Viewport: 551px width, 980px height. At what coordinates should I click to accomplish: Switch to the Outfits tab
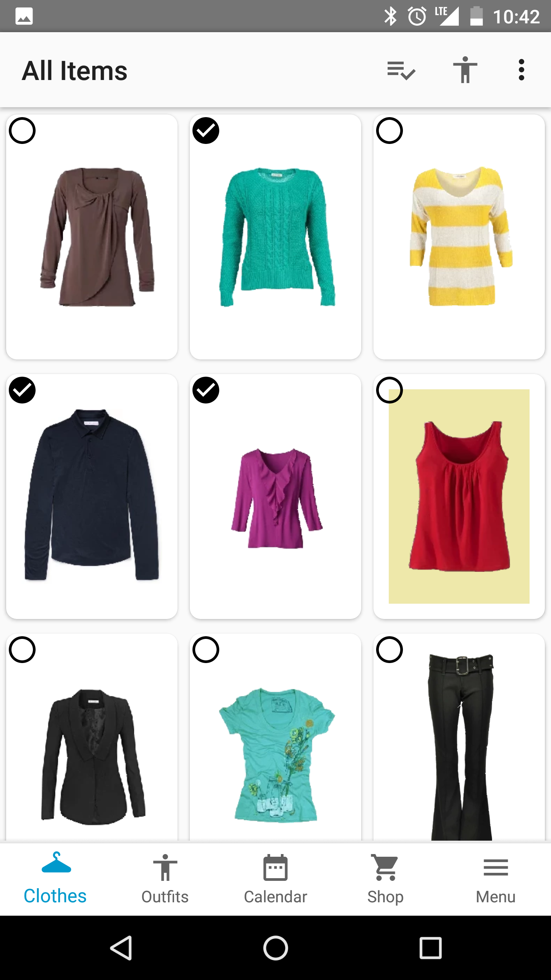tap(165, 880)
